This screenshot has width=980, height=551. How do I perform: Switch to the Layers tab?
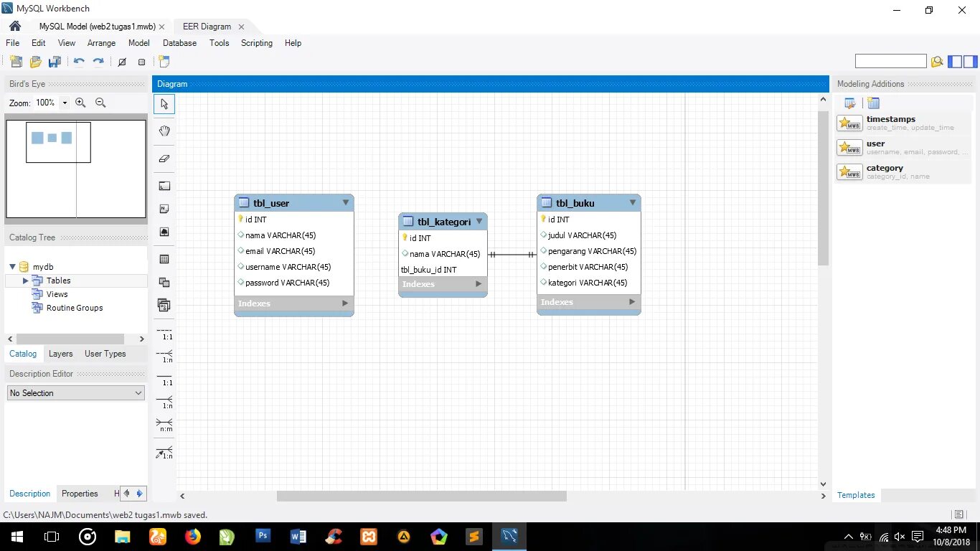point(60,354)
